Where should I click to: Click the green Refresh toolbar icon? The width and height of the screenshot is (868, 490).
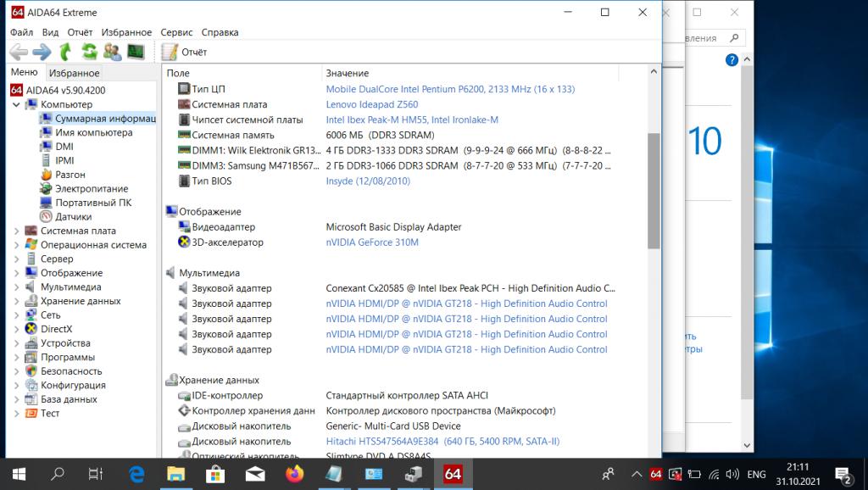89,52
